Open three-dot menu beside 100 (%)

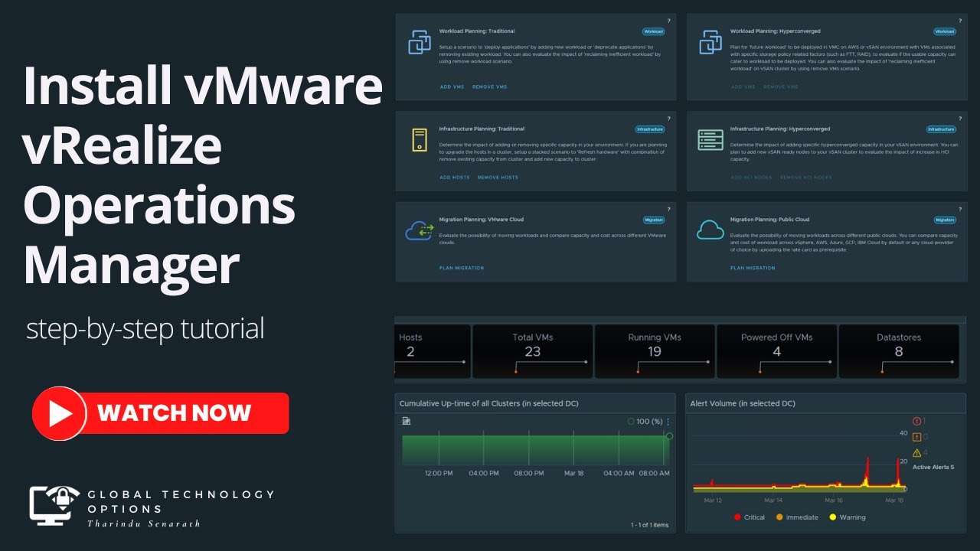(668, 422)
